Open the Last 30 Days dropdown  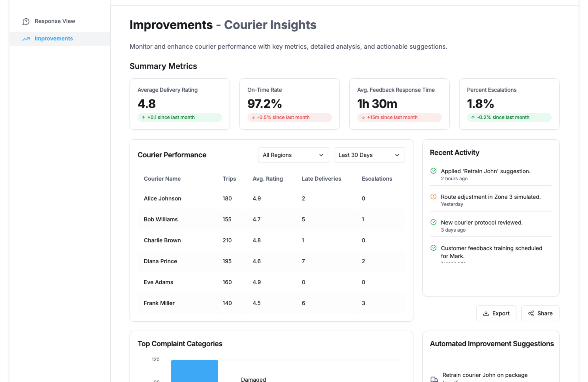369,155
